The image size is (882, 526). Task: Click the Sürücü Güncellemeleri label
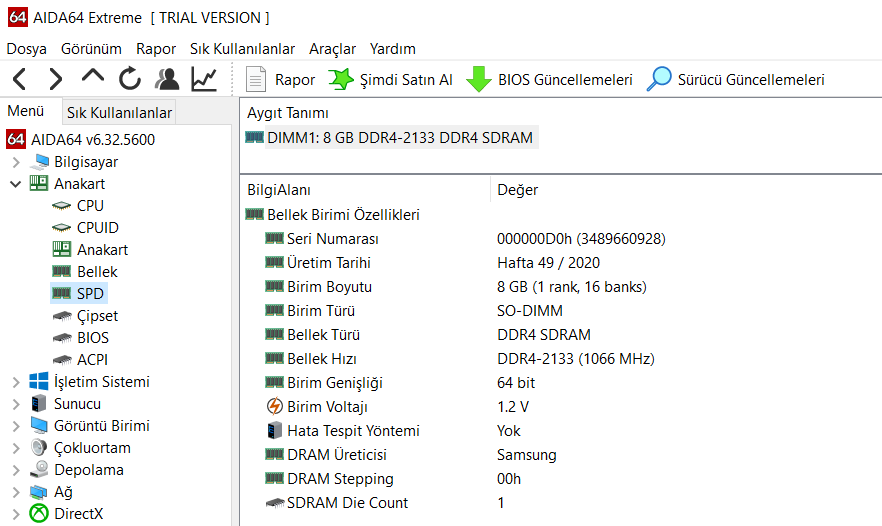[751, 80]
